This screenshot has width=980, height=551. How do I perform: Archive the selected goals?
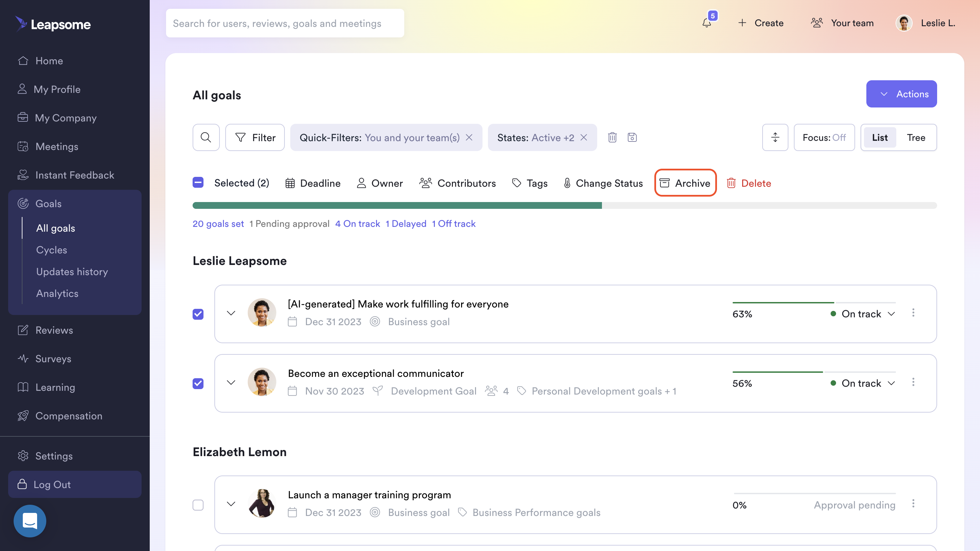685,183
